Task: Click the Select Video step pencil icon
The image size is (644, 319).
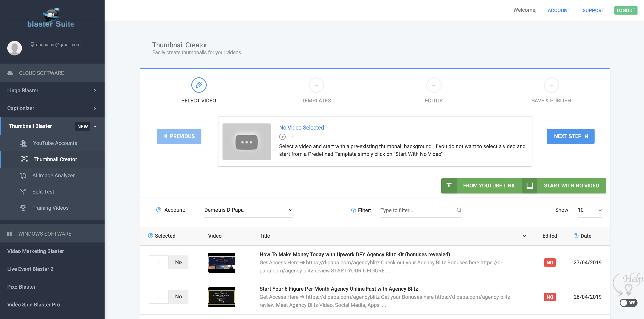Action: point(199,85)
